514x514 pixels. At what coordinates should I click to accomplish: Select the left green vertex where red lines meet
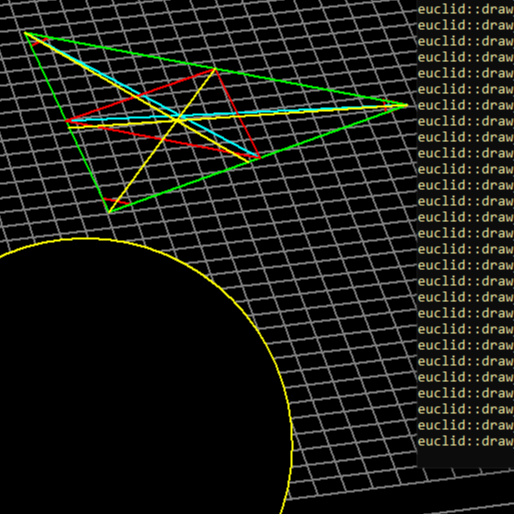point(67,121)
